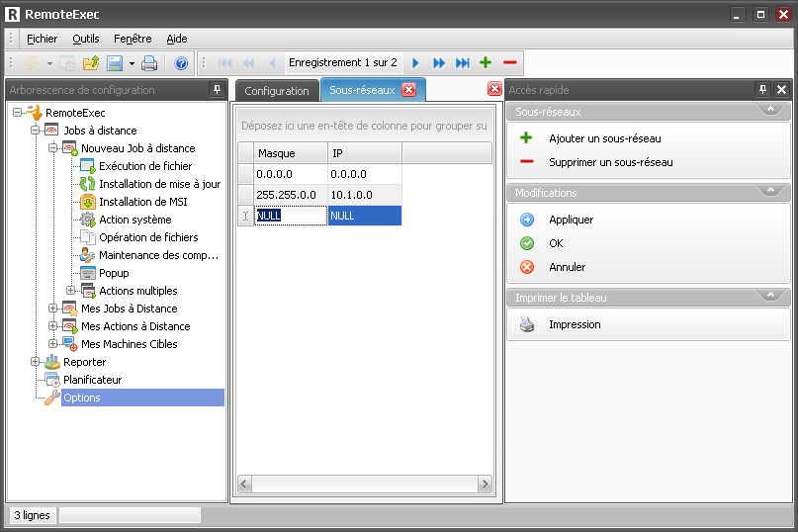Viewport: 798px width, 532px height.
Task: Toggle pin on Accès rapide panel
Action: click(762, 90)
